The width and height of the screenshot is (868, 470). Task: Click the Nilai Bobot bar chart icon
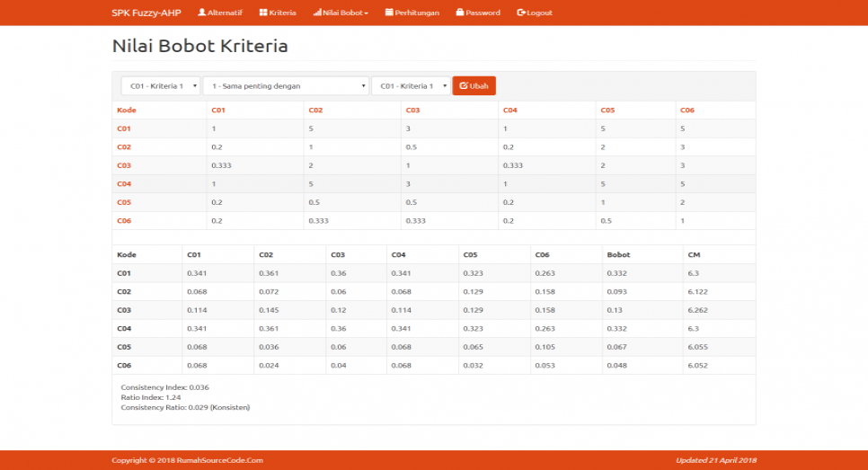pos(316,13)
